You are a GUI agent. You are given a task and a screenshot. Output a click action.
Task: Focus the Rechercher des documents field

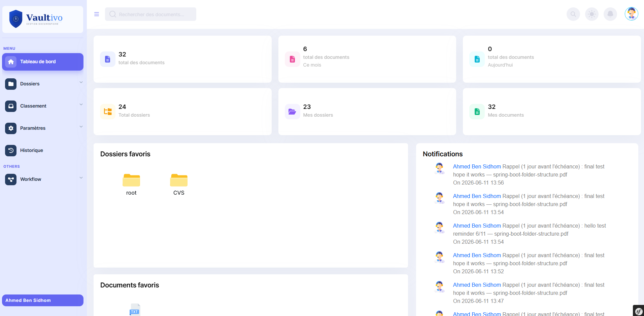(150, 14)
